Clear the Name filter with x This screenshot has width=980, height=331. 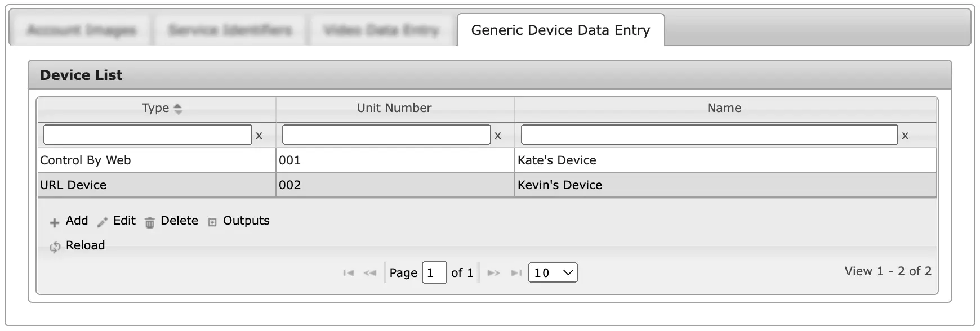(x=905, y=136)
